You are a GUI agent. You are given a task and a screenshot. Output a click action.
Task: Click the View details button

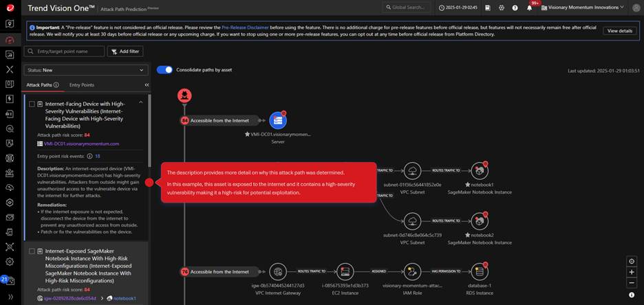tap(620, 31)
